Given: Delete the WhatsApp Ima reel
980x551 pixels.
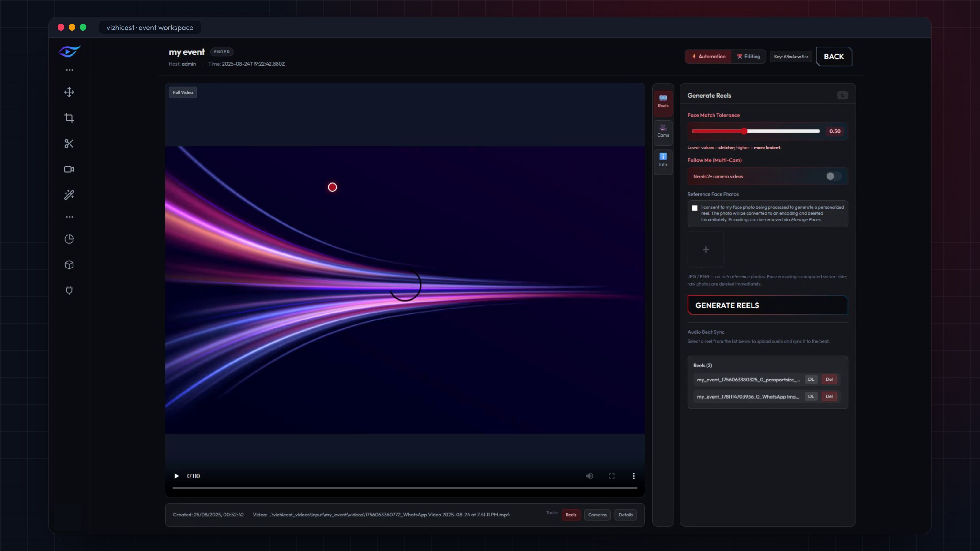Looking at the screenshot, I should pyautogui.click(x=829, y=397).
